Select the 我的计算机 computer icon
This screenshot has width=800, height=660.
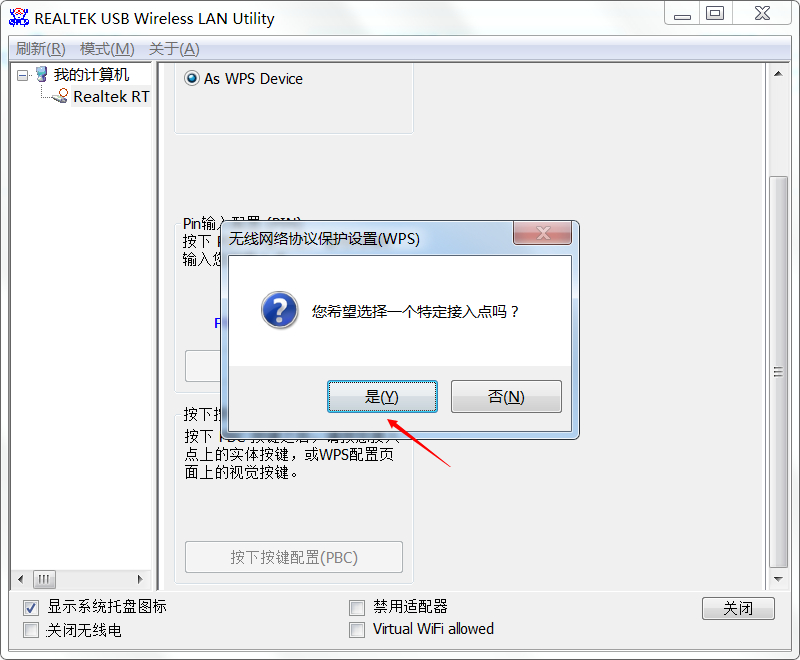tap(42, 74)
